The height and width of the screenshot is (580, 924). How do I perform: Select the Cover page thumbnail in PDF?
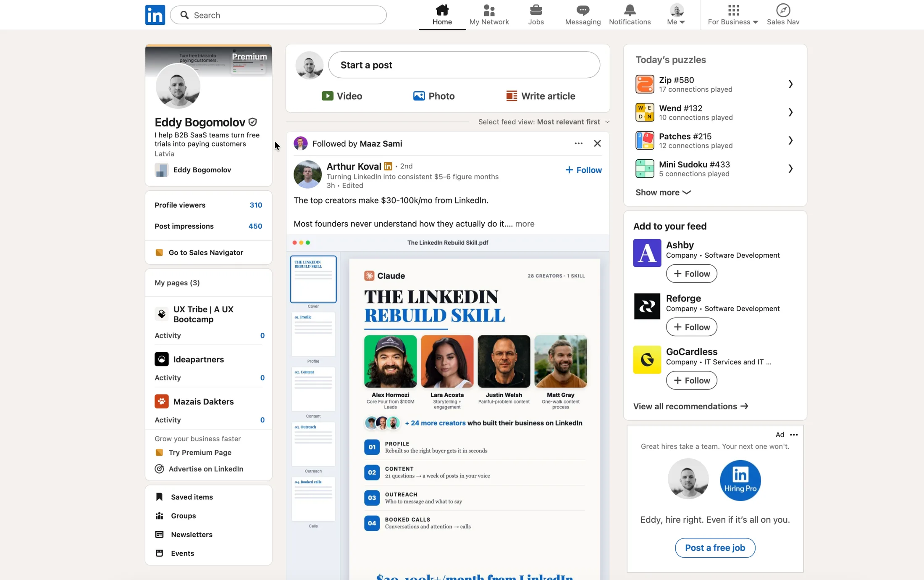pyautogui.click(x=313, y=279)
